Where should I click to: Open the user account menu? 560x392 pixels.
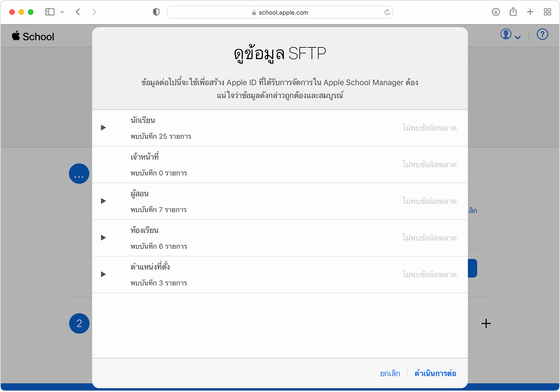coord(510,35)
